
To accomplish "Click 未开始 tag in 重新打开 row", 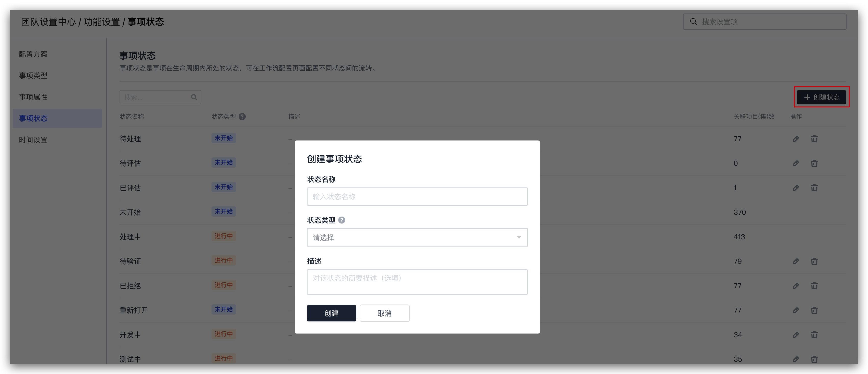I will (x=224, y=309).
